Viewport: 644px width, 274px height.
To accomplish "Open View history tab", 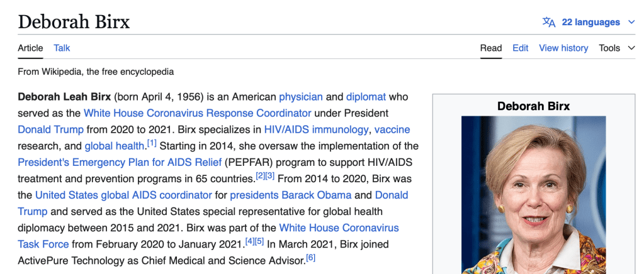I will point(563,48).
